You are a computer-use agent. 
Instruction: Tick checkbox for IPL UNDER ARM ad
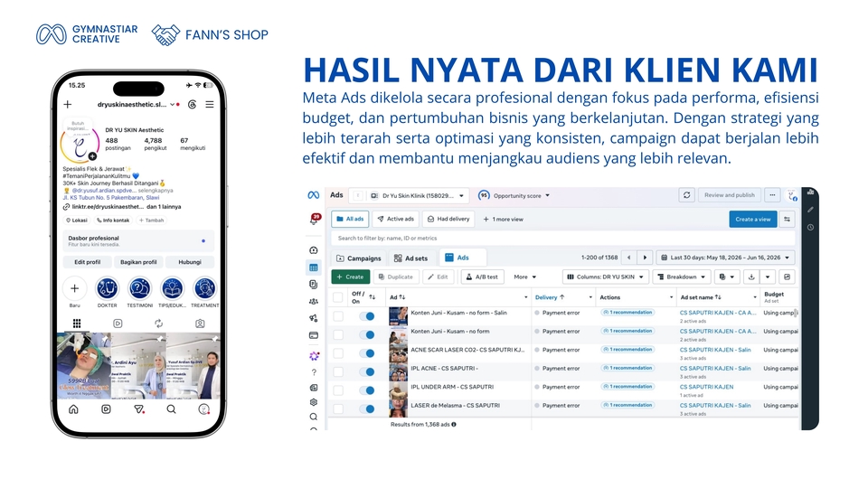[337, 390]
